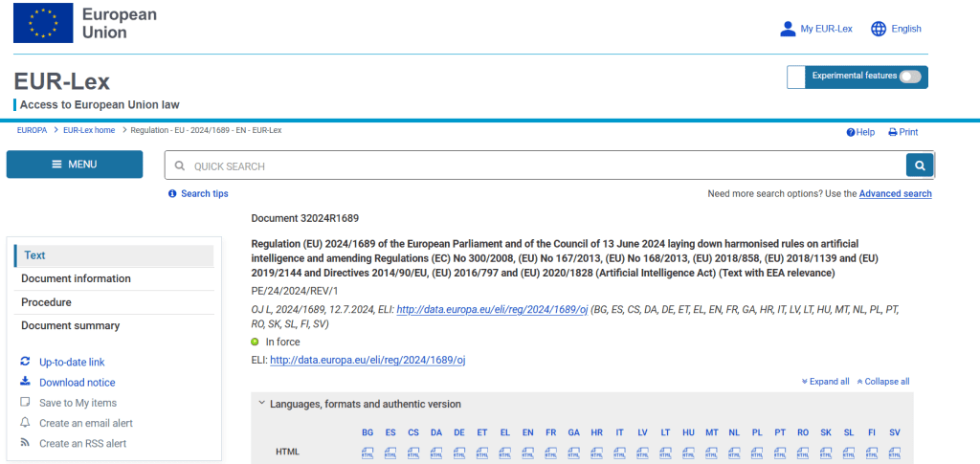Open the Search tips link
The height and width of the screenshot is (464, 980).
tap(205, 193)
